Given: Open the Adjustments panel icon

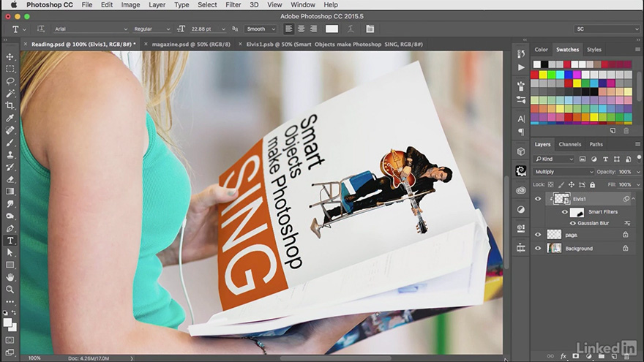Looking at the screenshot, I should click(521, 210).
